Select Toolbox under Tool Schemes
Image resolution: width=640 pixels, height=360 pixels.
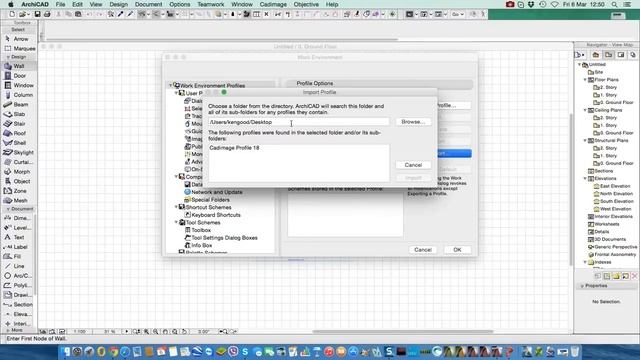201,230
